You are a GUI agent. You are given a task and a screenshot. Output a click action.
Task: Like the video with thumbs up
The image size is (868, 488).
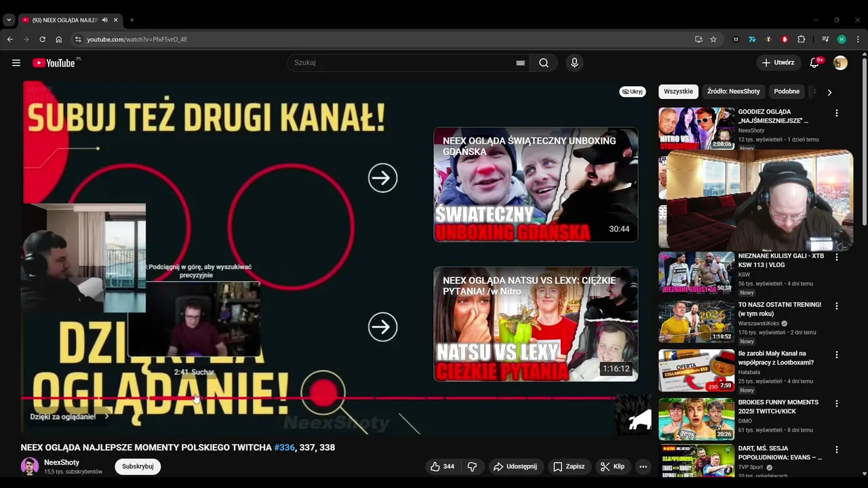click(x=442, y=466)
